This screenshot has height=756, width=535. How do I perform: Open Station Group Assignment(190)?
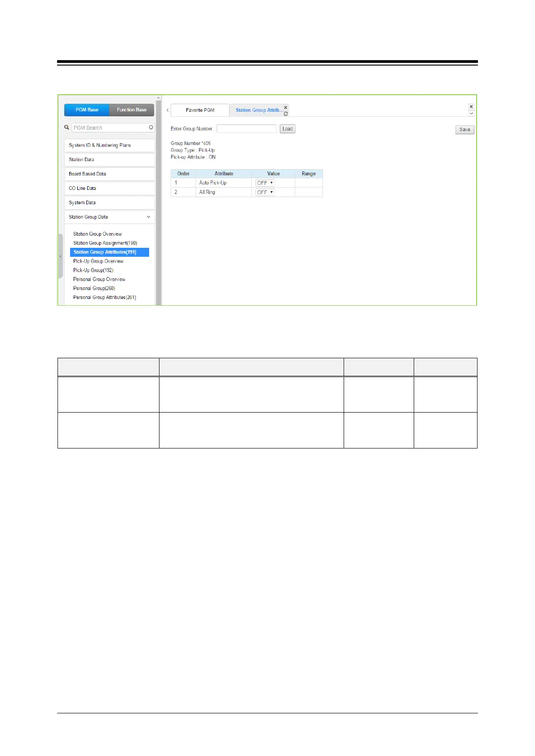[x=105, y=243]
